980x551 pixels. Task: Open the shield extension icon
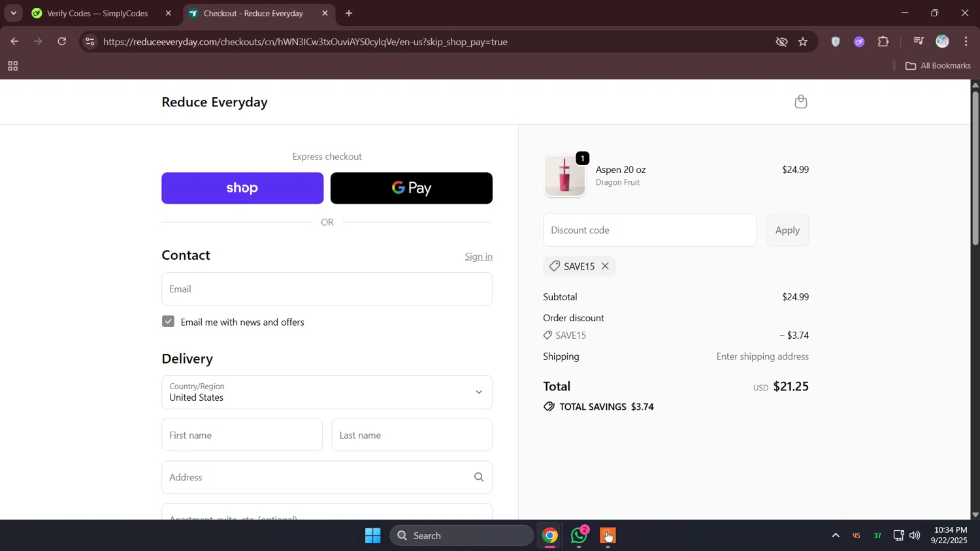click(836, 42)
